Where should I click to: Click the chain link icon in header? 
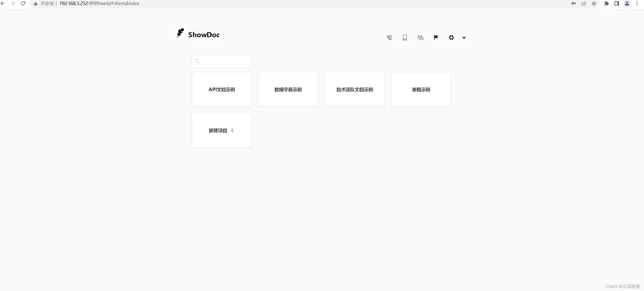point(420,38)
